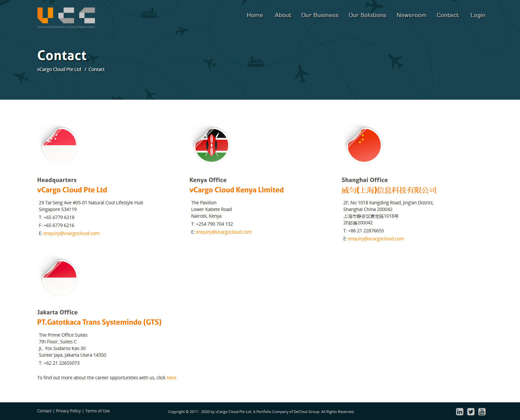The height and width of the screenshot is (420, 520).
Task: Click the China flag sticker
Action: [364, 145]
